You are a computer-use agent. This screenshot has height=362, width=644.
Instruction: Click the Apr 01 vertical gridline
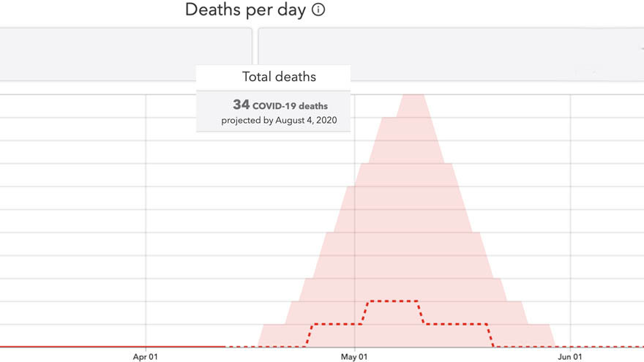point(146,219)
